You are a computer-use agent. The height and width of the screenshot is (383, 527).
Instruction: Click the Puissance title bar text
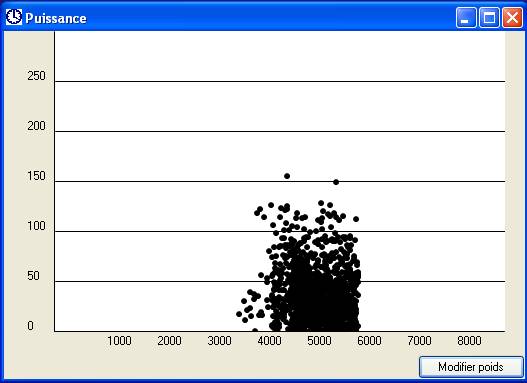coord(56,18)
